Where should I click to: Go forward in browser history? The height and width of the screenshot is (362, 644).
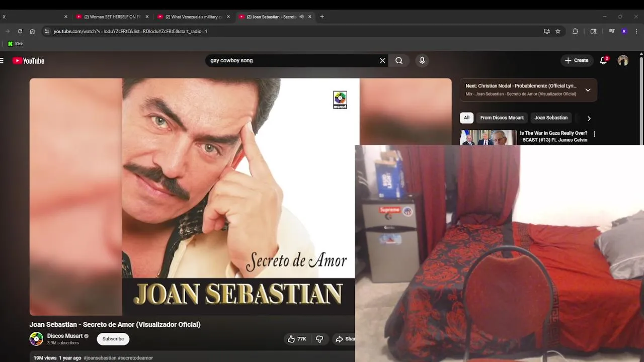click(x=7, y=31)
